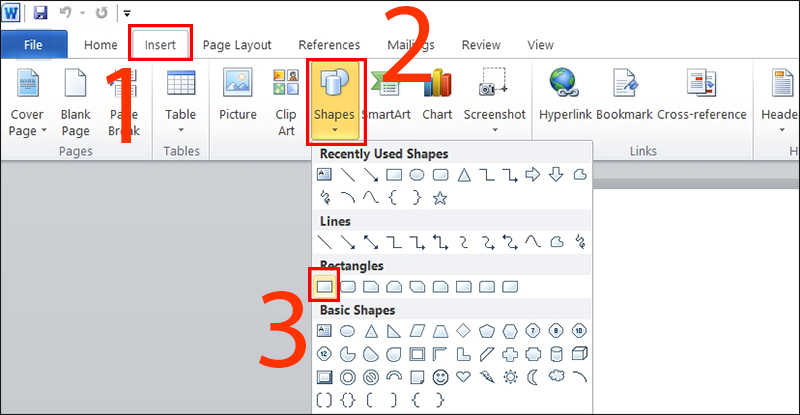Choose the Parallelogram shape
This screenshot has width=800, height=415.
click(417, 331)
